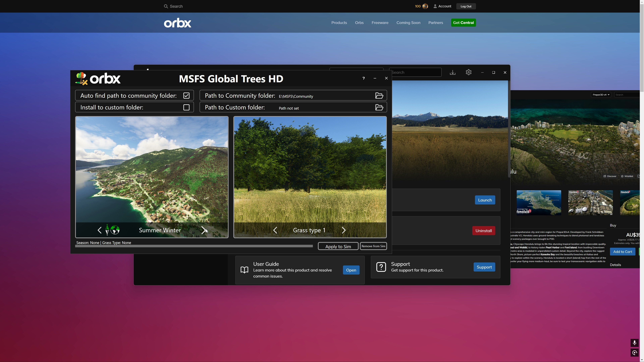Viewport: 644px width, 362px height.
Task: Go to previous grass type
Action: point(275,230)
